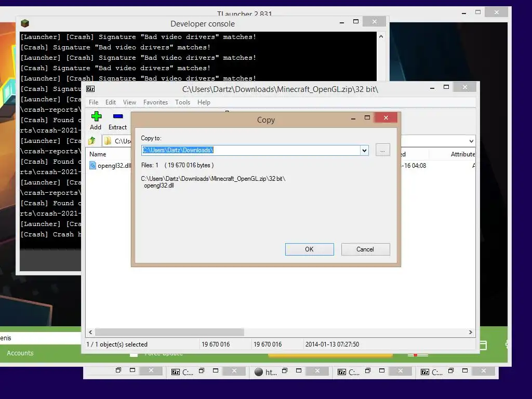Maximize the 7-Zip archive window

446,87
